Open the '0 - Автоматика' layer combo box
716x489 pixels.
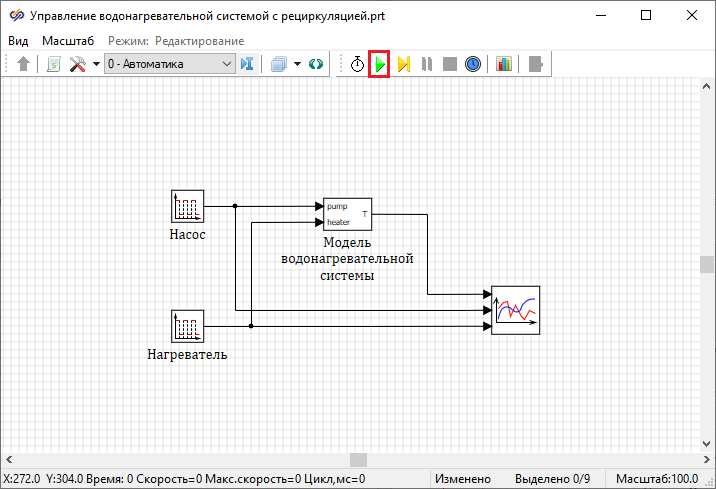(169, 64)
